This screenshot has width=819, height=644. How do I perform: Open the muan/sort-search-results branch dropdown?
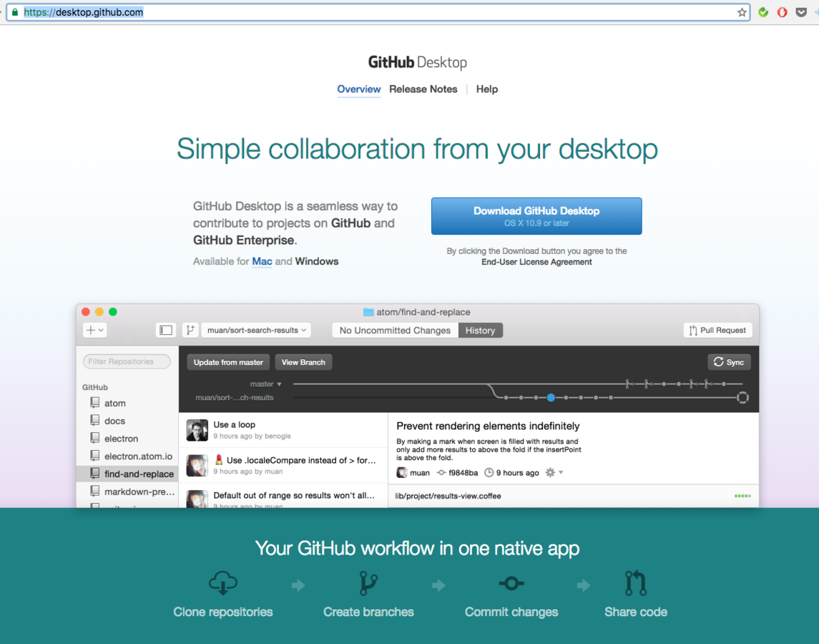coord(256,330)
